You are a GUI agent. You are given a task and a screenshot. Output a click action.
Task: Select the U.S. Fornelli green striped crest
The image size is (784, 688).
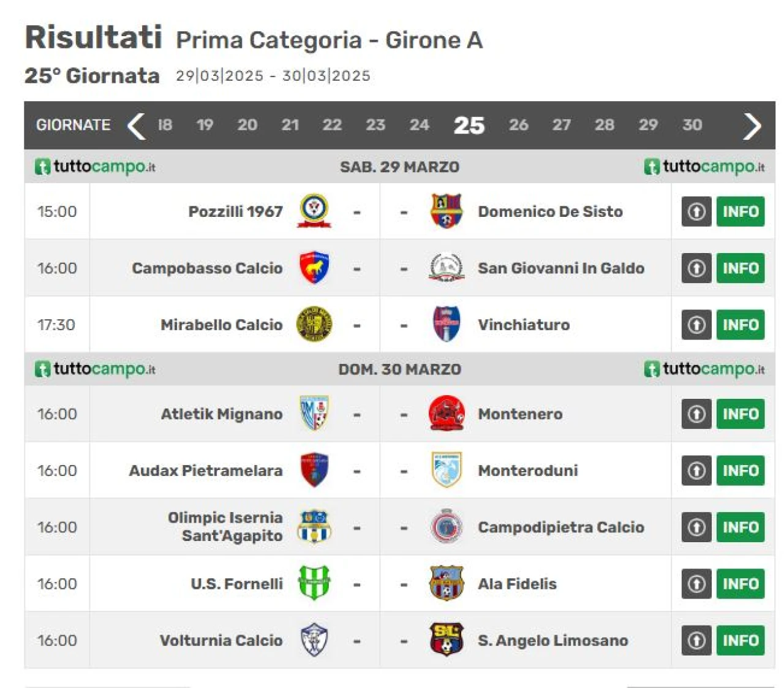(x=314, y=583)
